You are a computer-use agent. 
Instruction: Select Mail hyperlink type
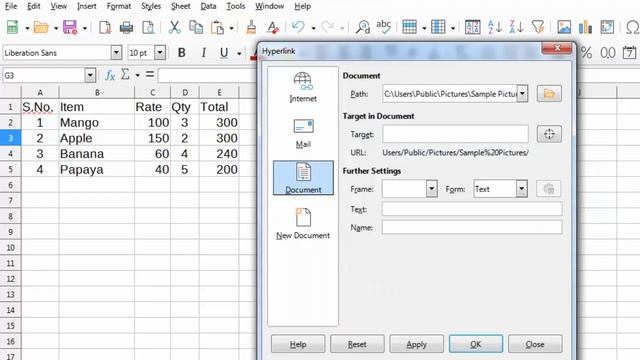(x=303, y=133)
